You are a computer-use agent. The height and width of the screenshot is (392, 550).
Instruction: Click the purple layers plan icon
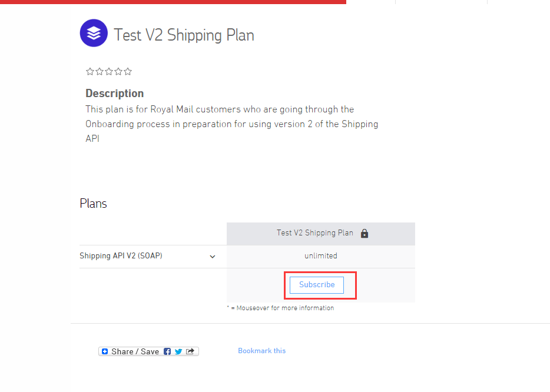click(94, 33)
